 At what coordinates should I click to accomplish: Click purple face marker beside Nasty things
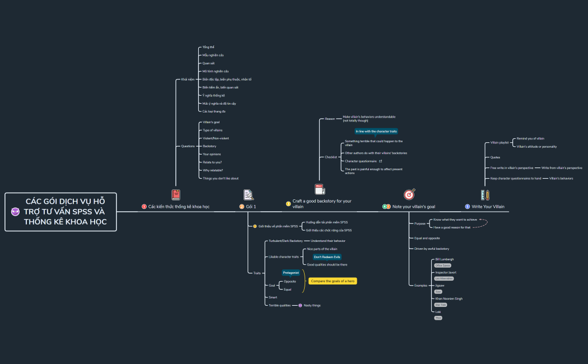(x=300, y=305)
